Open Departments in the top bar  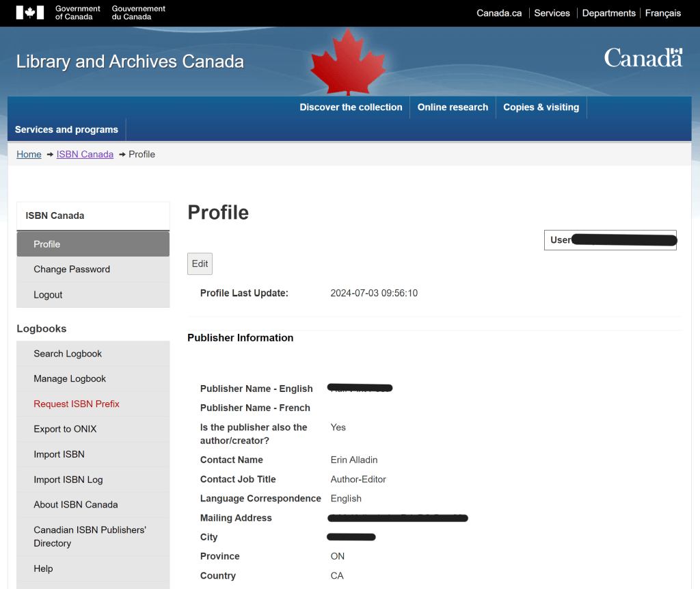click(x=608, y=13)
